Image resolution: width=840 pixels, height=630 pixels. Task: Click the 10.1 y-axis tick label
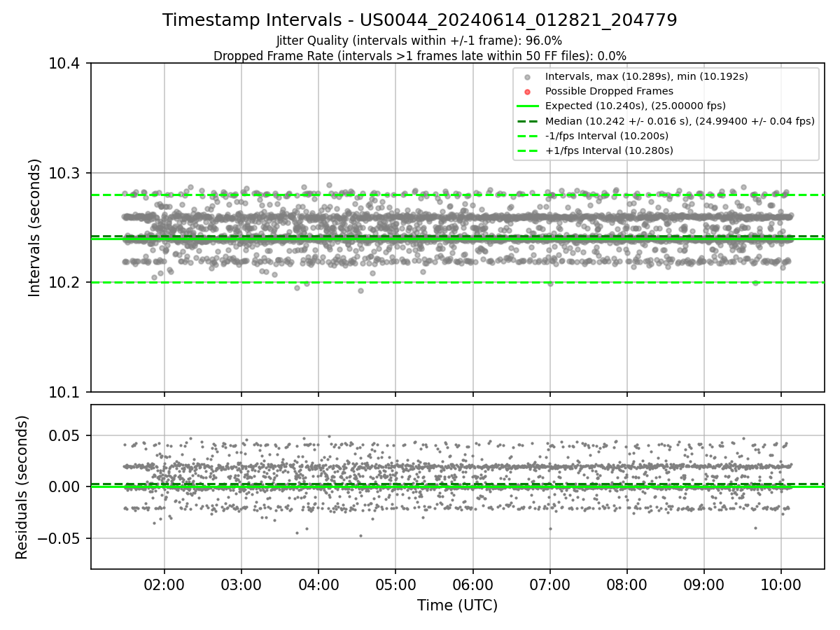65,392
